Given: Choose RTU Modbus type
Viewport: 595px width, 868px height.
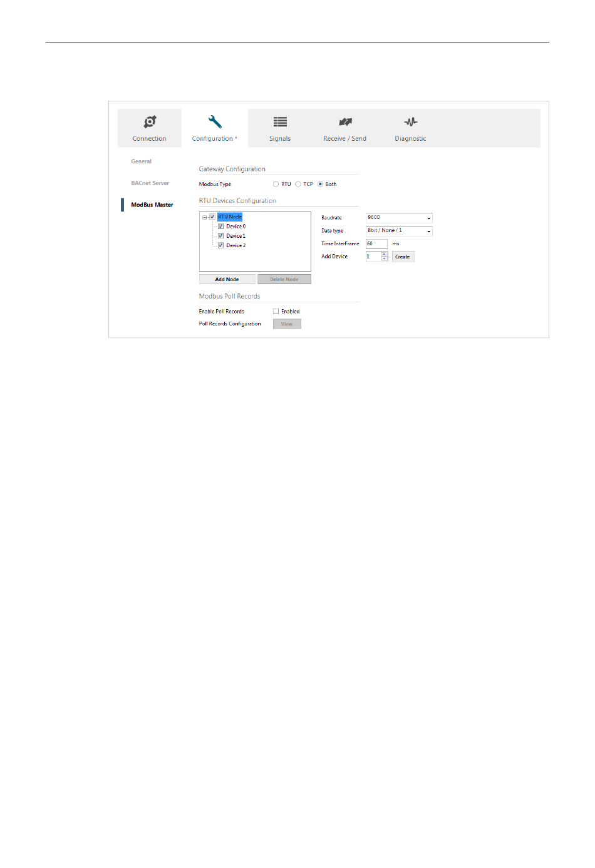Looking at the screenshot, I should click(276, 184).
